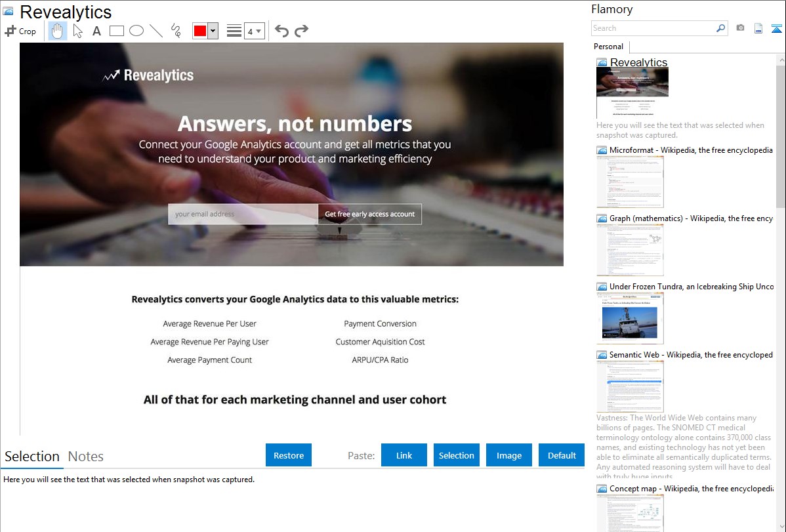This screenshot has width=786, height=532.
Task: Click the Under Frozen Tundra title
Action: [692, 286]
